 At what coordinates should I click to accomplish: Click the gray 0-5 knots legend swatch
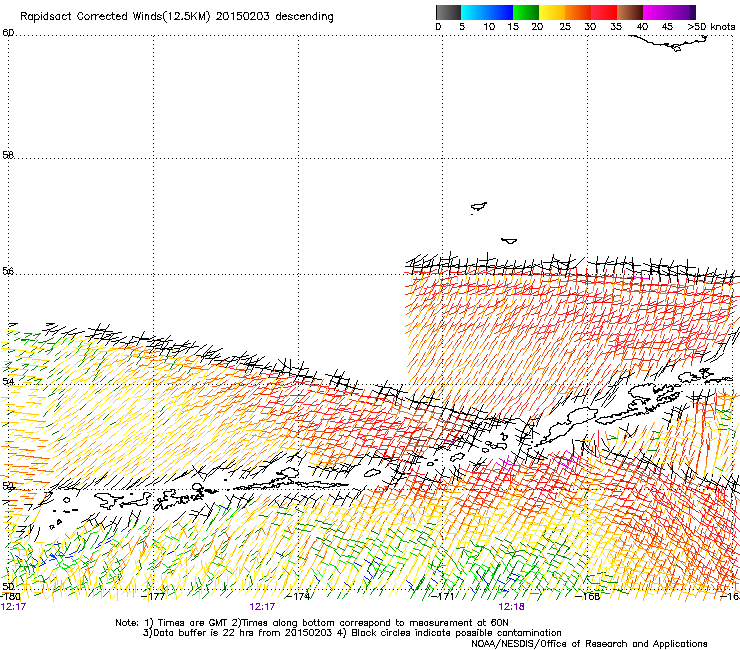click(448, 12)
